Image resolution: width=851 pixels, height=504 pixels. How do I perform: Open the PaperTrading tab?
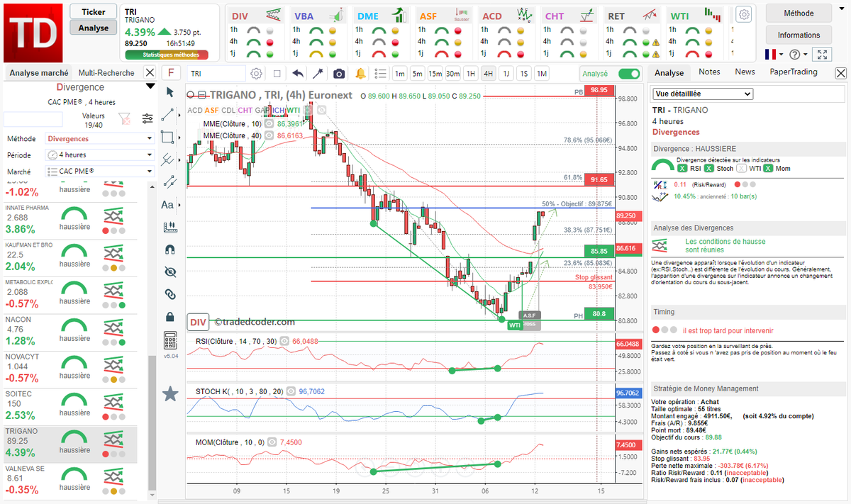point(794,72)
